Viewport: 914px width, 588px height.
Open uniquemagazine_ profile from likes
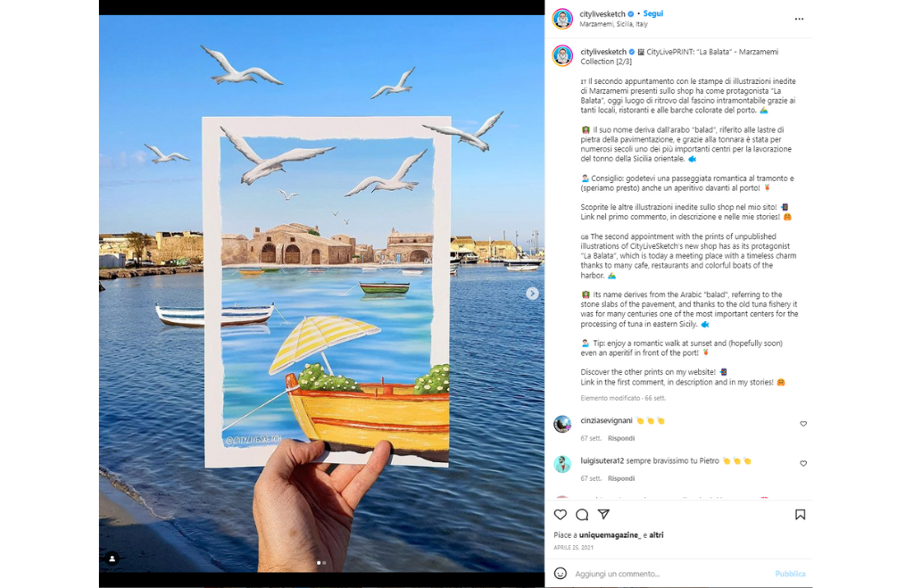pyautogui.click(x=610, y=535)
